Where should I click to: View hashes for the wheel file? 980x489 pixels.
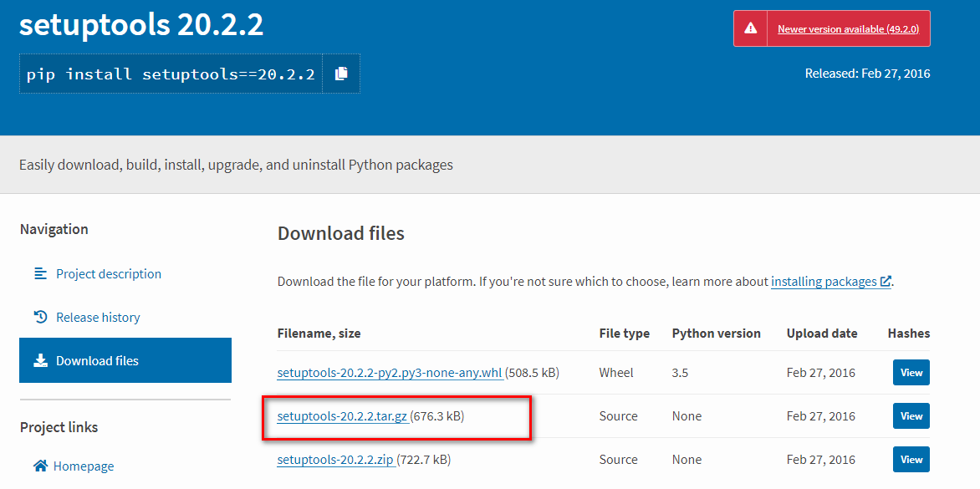(x=911, y=373)
